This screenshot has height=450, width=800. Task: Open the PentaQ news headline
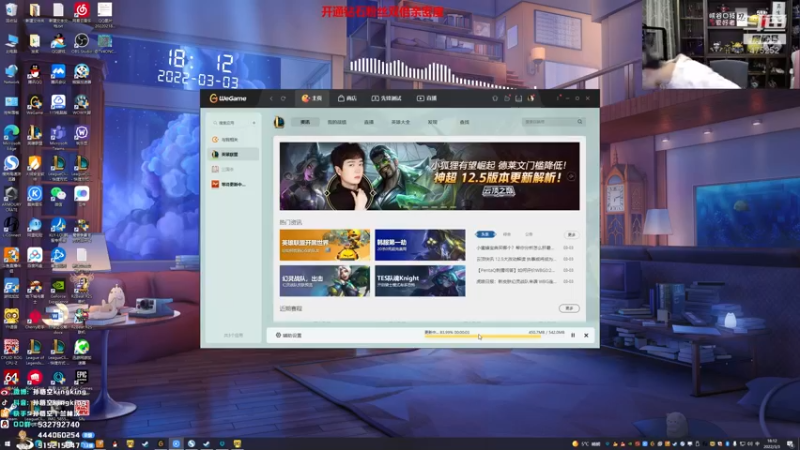point(515,270)
